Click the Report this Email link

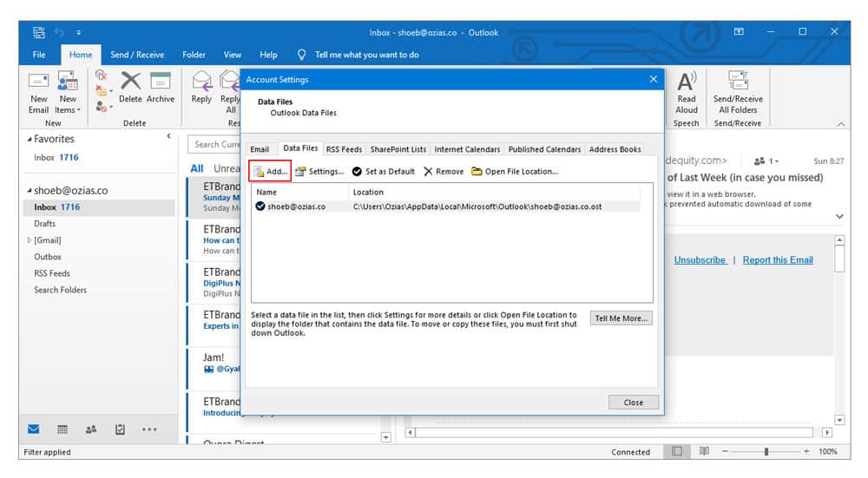[x=778, y=260]
